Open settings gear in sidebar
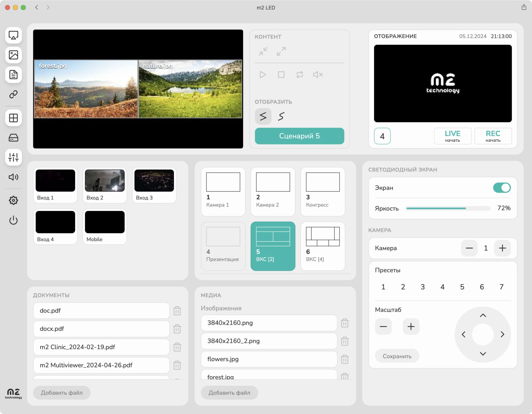 point(13,201)
